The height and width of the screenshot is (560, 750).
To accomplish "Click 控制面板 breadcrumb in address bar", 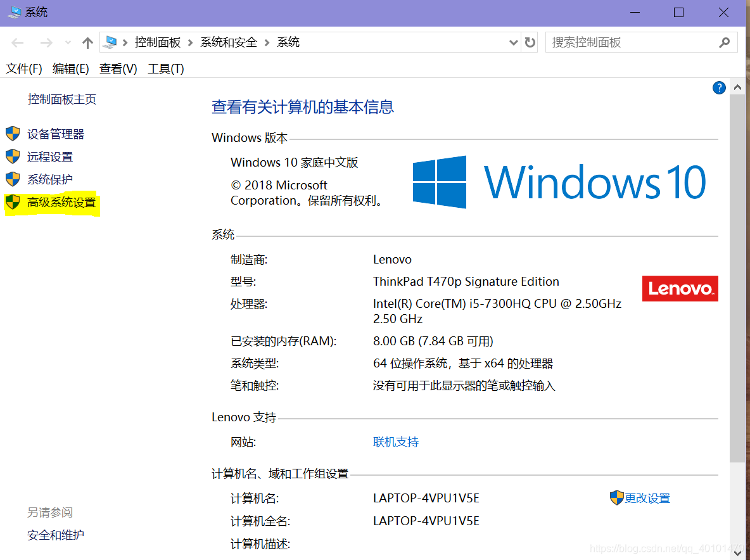I will [157, 42].
